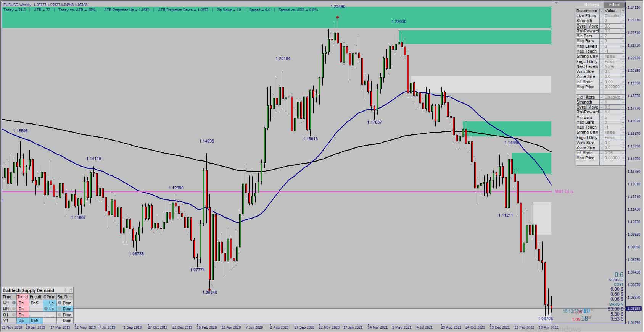Click the Live Filters Disabled value
The width and height of the screenshot is (644, 332).
coord(612,16)
